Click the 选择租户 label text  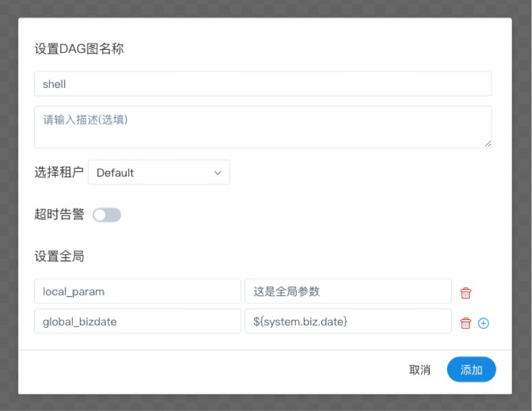(59, 172)
